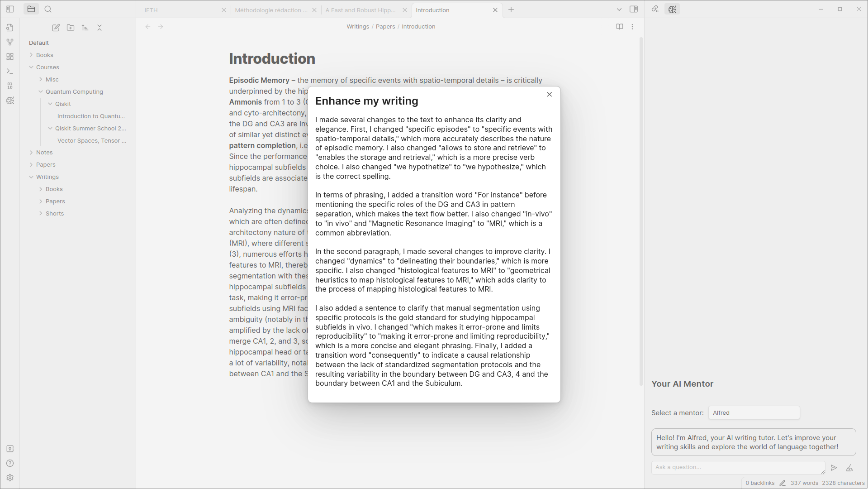
Task: Collapse the Courses folder
Action: pyautogui.click(x=47, y=67)
